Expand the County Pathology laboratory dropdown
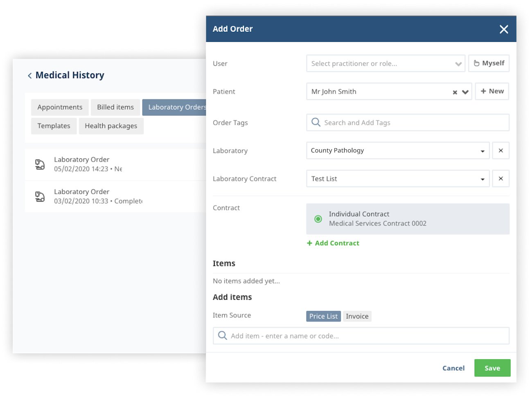 coord(482,151)
